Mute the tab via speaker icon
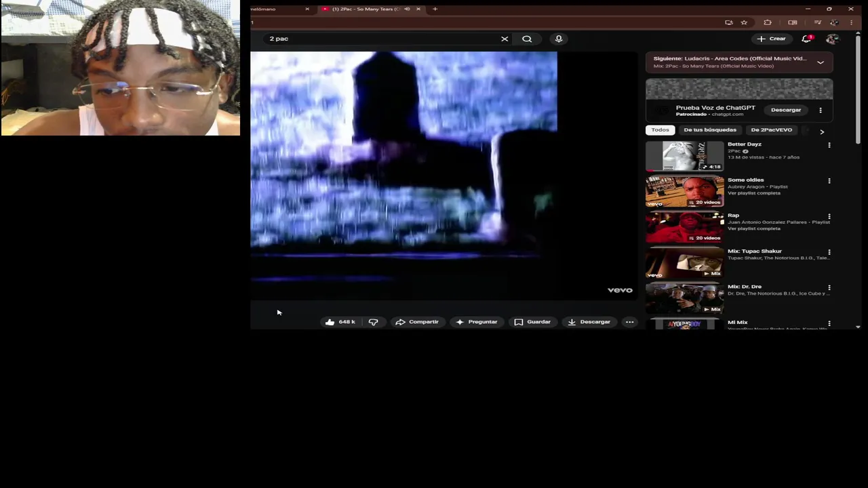This screenshot has height=488, width=868. click(x=407, y=9)
